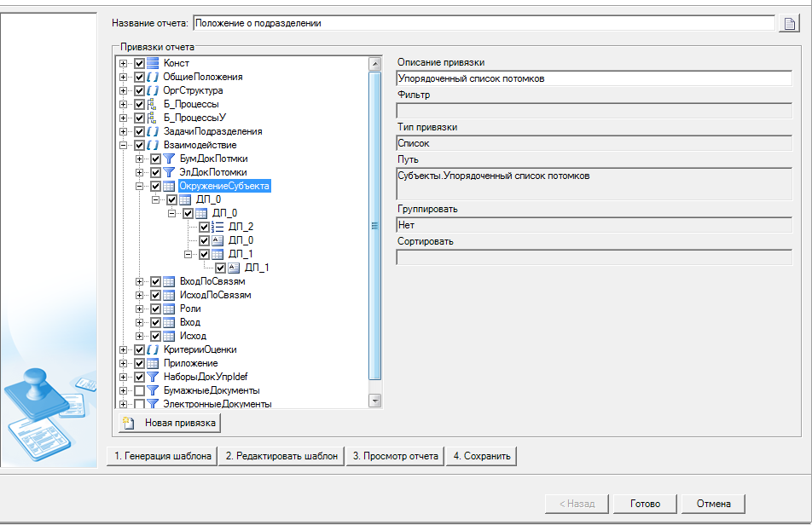The height and width of the screenshot is (525, 812).
Task: Click the braces icon next to КритерииОценки
Action: (x=153, y=349)
